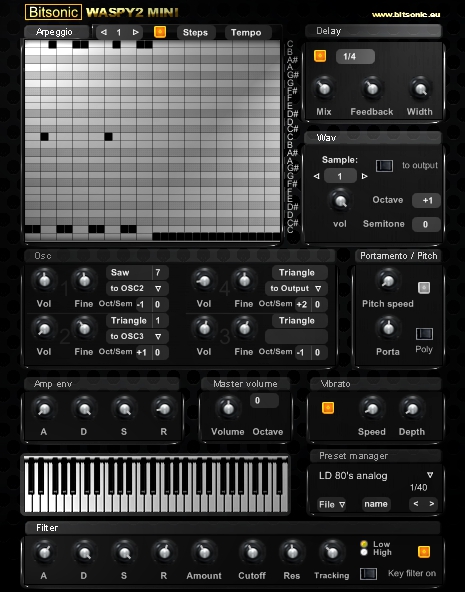This screenshot has height=592, width=465.
Task: Click the Filter Amount knob
Action: 204,552
